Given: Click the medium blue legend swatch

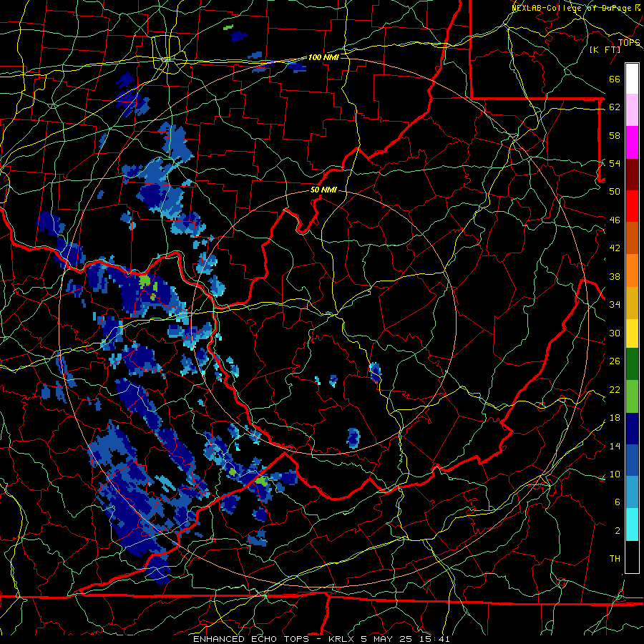Looking at the screenshot, I should click(632, 460).
